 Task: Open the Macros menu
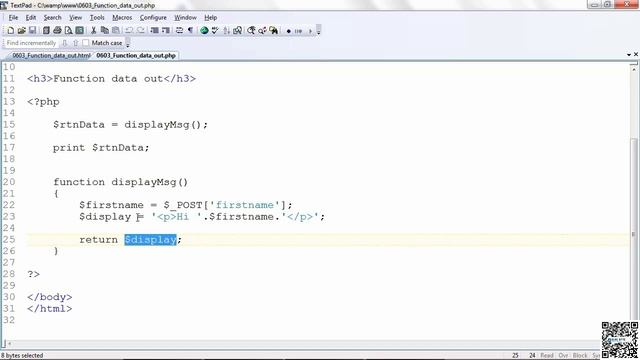(x=122, y=18)
